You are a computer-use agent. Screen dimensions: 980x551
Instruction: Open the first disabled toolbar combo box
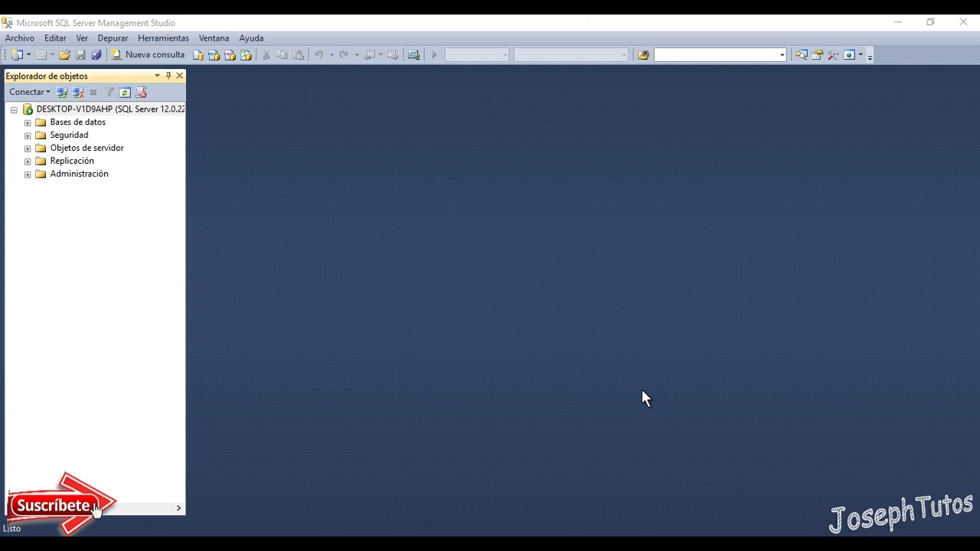[x=476, y=55]
